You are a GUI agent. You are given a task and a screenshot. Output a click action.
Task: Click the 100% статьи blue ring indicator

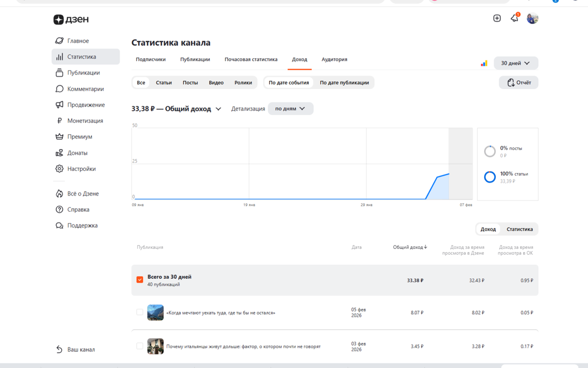click(490, 177)
